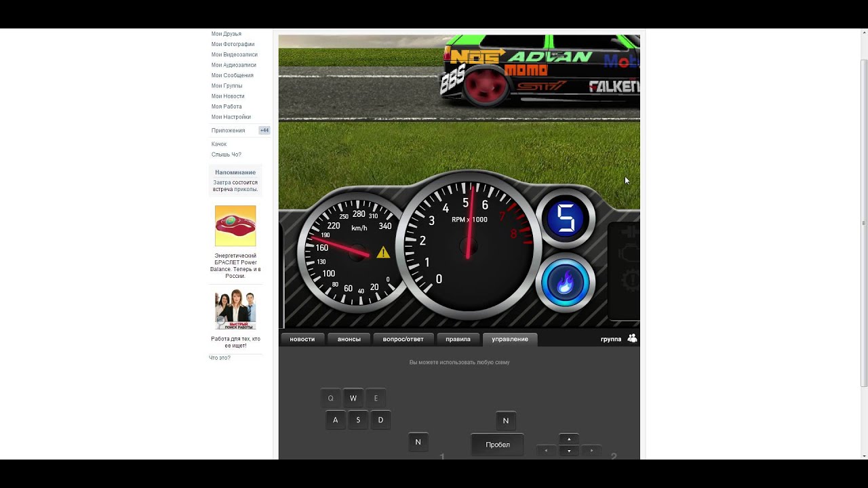The width and height of the screenshot is (868, 488).
Task: Open Энергетический БРАСЛЕТ Power Balance ad text
Action: (235, 266)
